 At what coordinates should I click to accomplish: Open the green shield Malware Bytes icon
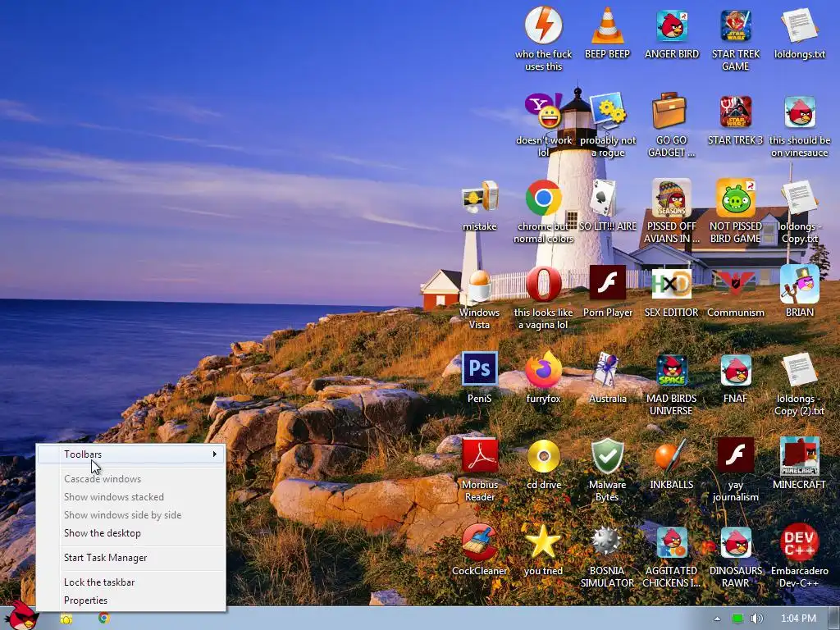[x=608, y=456]
